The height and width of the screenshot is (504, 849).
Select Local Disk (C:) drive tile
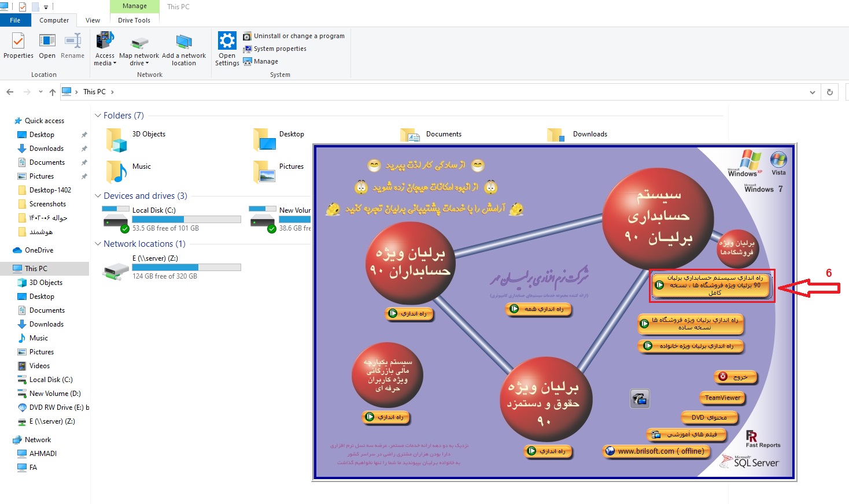171,219
